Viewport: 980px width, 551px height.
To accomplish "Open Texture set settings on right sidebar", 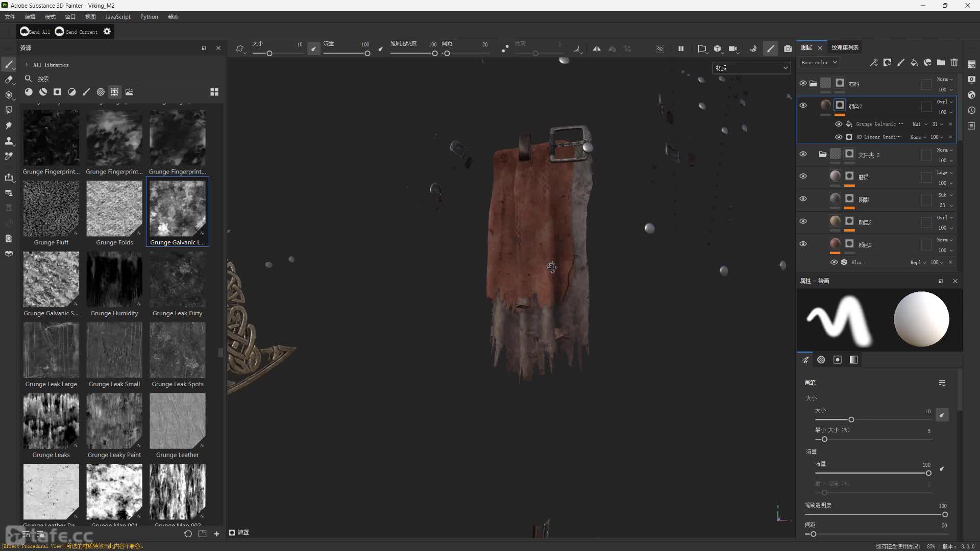I will point(971,64).
